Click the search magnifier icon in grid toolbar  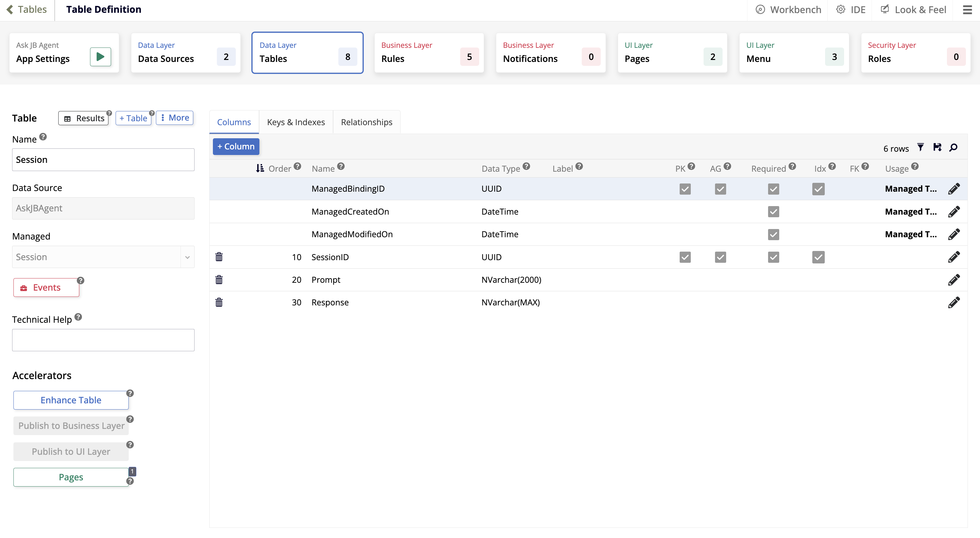click(953, 148)
